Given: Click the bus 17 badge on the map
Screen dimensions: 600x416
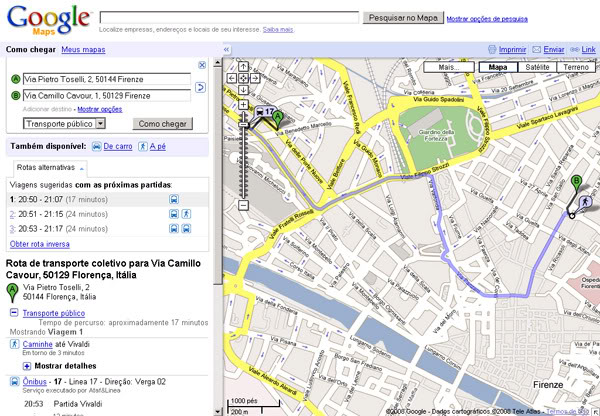Looking at the screenshot, I should pos(265,113).
